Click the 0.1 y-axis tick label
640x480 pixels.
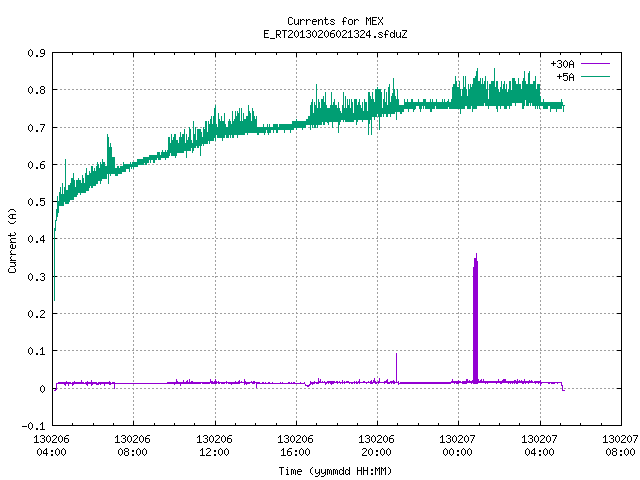coord(36,351)
